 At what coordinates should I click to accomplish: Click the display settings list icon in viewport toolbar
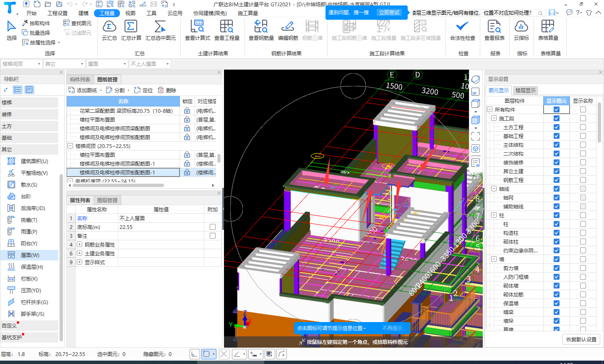(475, 162)
